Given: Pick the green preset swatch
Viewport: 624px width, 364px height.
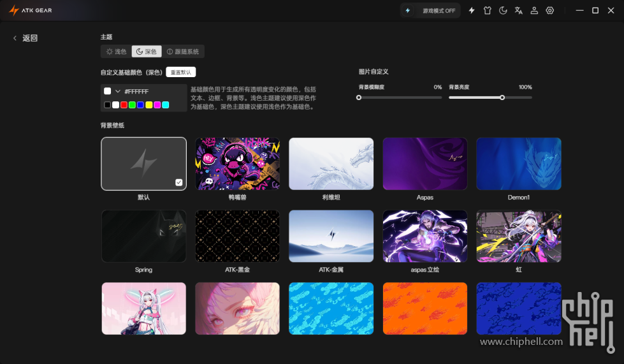Looking at the screenshot, I should click(x=132, y=105).
